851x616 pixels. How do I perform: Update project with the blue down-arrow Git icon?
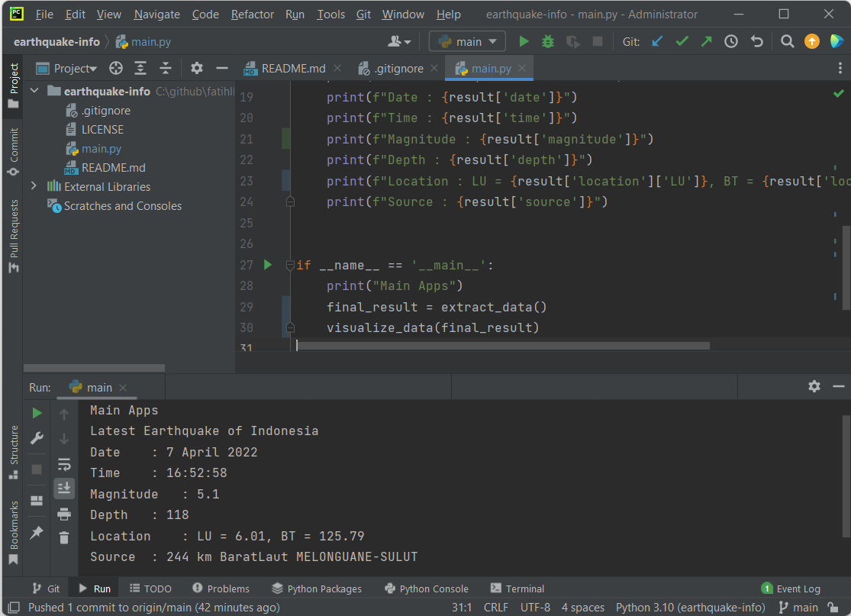pyautogui.click(x=657, y=41)
